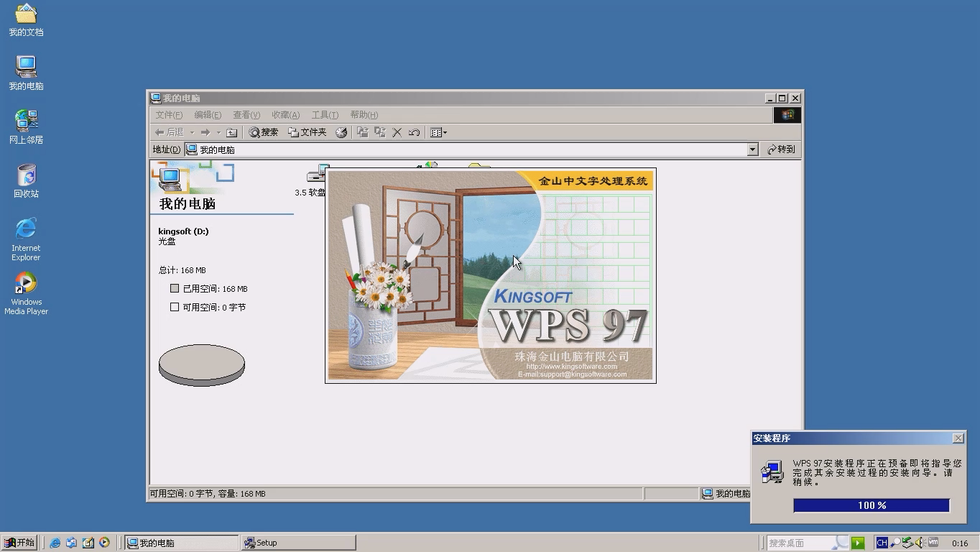Click the 我的电脑 heading in left pane
Viewport: 980px width, 552px height.
pyautogui.click(x=188, y=203)
